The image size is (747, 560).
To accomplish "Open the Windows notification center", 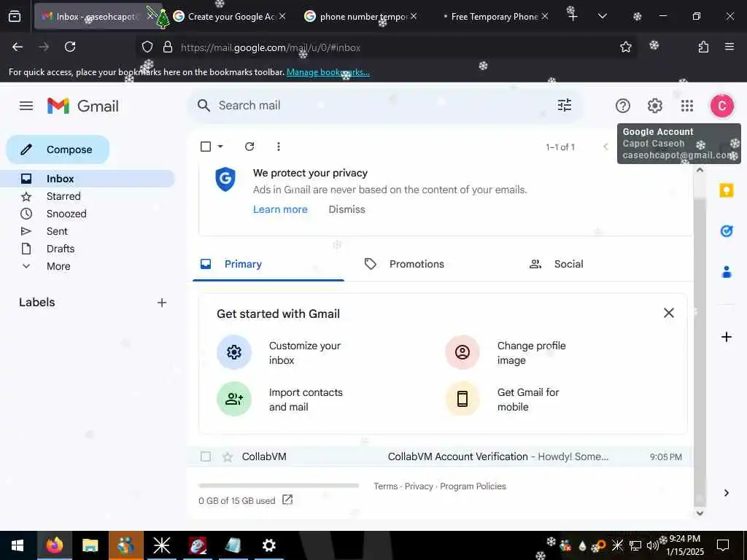I will pyautogui.click(x=723, y=545).
